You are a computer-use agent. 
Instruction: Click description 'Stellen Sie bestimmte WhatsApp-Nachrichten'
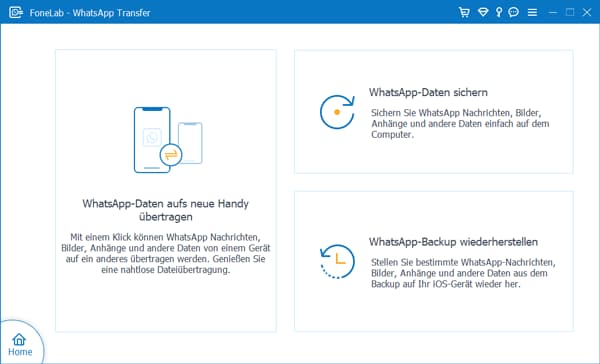(x=463, y=273)
